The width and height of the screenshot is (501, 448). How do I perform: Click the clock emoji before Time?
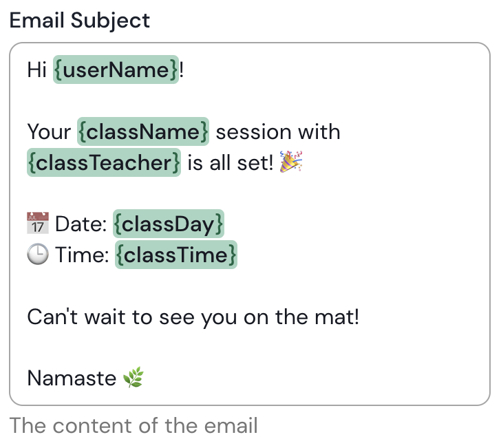pos(38,255)
